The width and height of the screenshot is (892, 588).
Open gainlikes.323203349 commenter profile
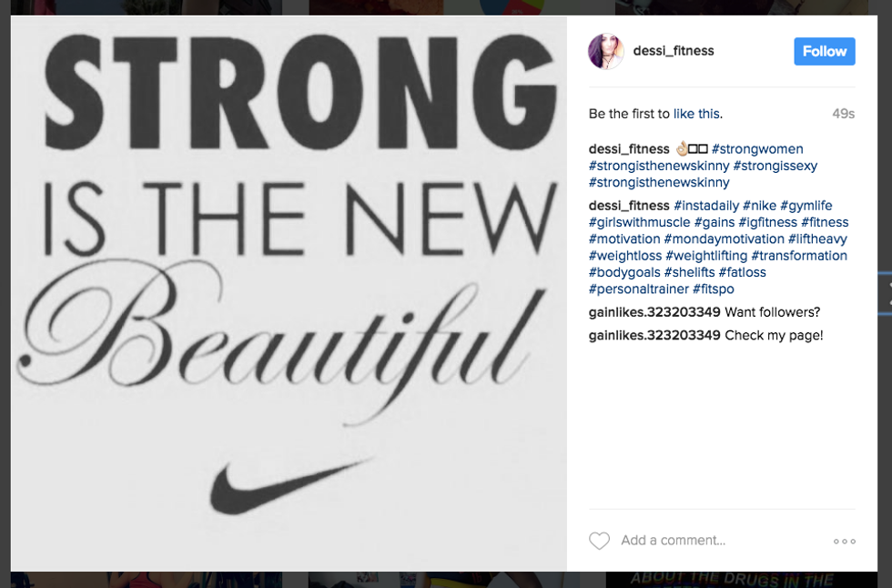point(654,311)
